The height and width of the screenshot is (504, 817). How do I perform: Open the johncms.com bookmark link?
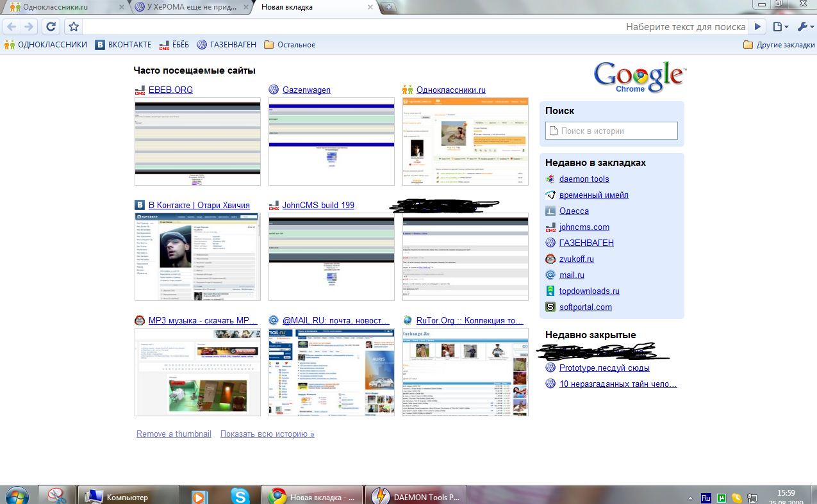pyautogui.click(x=584, y=227)
